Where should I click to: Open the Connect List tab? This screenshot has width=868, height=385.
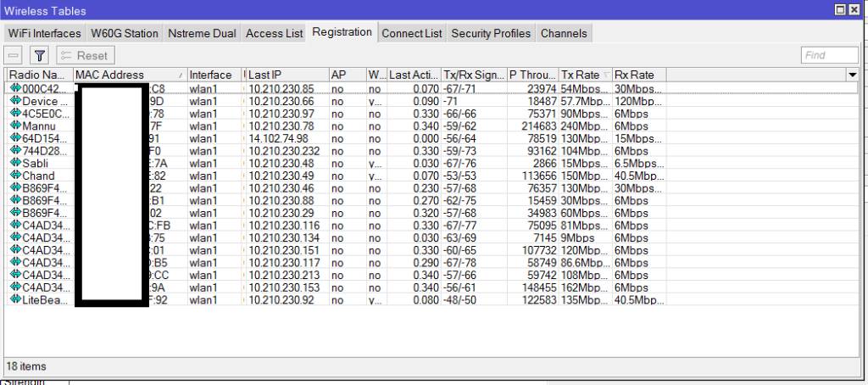point(412,33)
